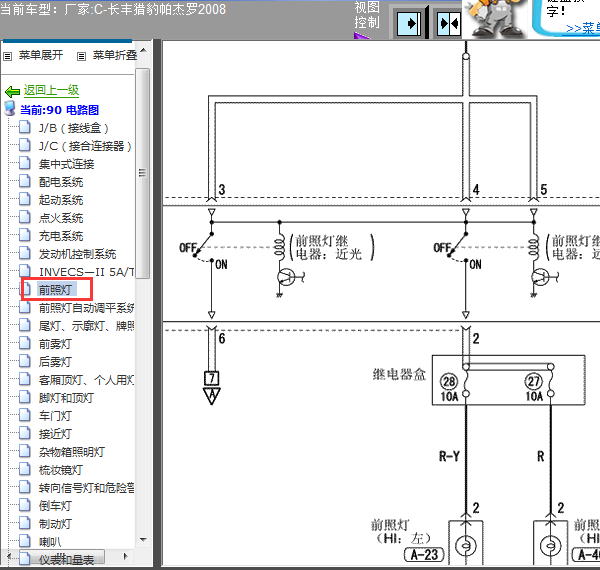Open the 接近灯 entry
This screenshot has width=600, height=570.
[x=55, y=433]
